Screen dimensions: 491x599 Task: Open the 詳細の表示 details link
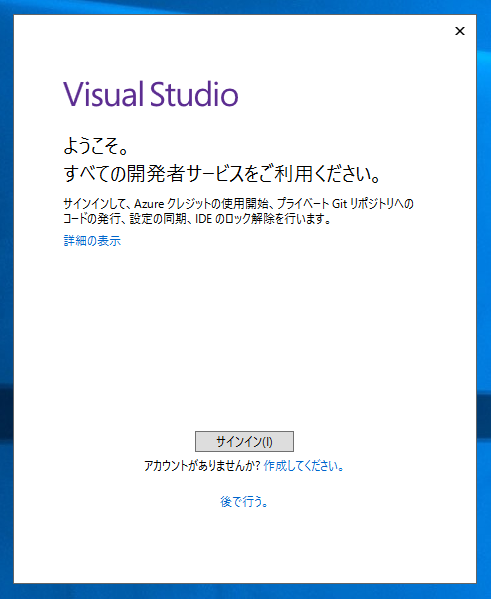point(92,241)
